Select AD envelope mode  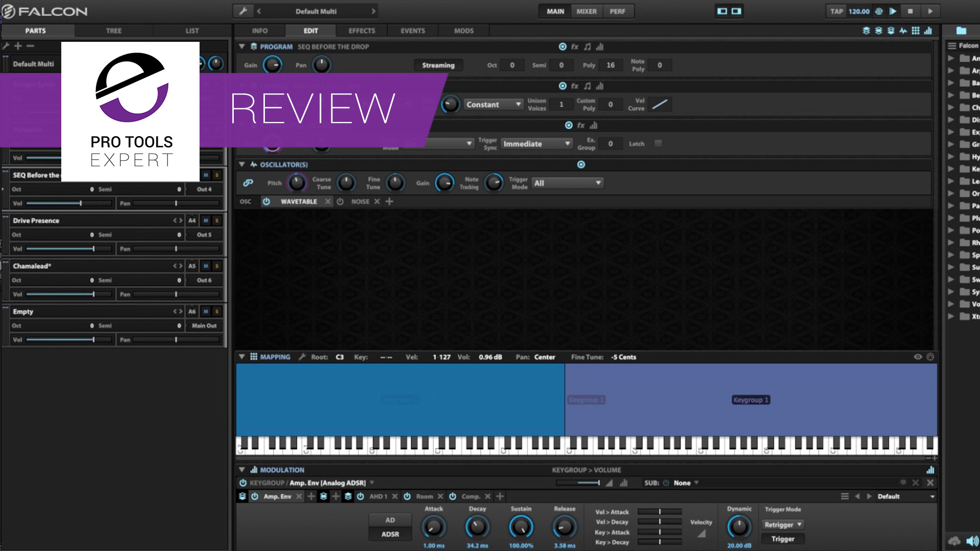point(390,520)
